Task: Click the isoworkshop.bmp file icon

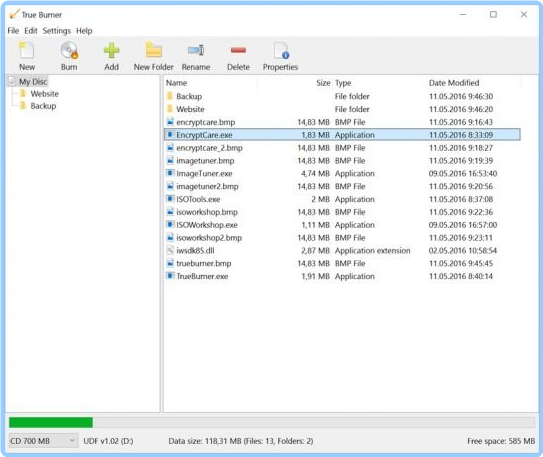Action: point(170,212)
